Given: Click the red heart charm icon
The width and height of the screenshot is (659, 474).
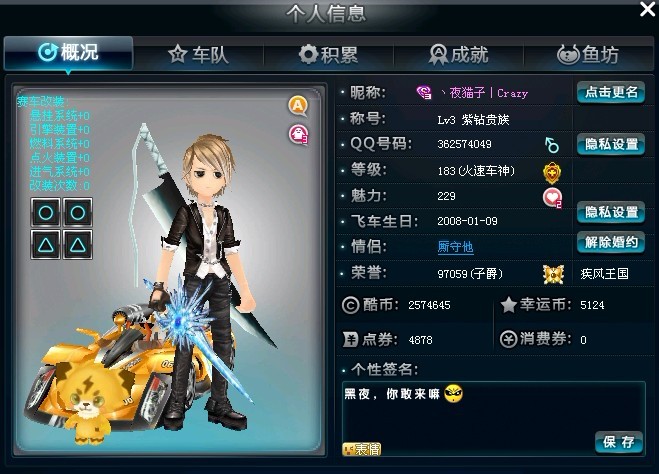Looking at the screenshot, I should point(552,198).
